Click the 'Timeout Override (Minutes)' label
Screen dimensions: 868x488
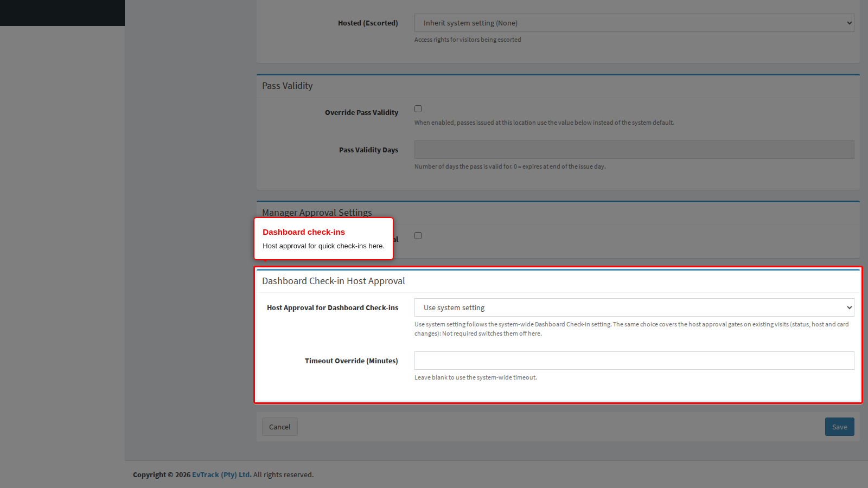click(x=352, y=361)
